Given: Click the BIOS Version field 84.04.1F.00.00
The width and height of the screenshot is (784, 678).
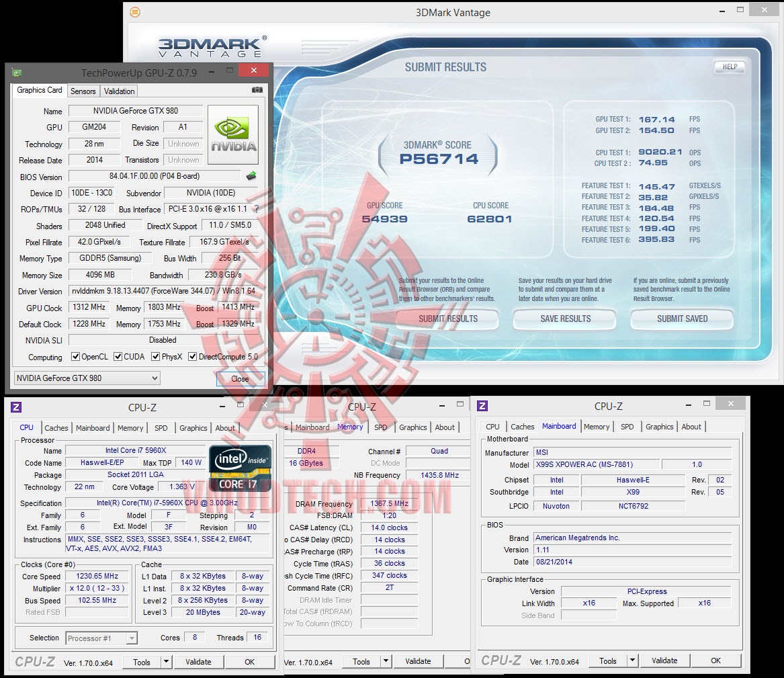Looking at the screenshot, I should 155,176.
